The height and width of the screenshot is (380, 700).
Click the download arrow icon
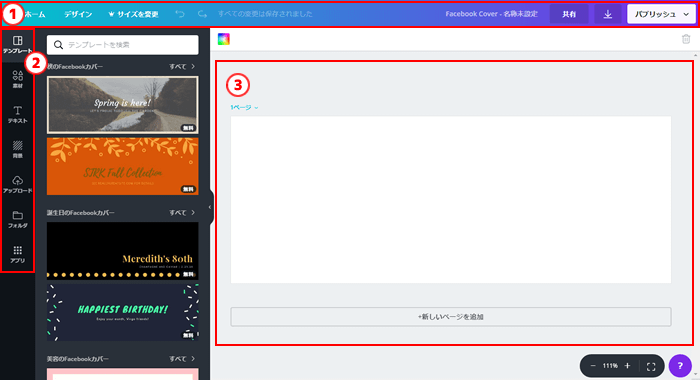(608, 14)
